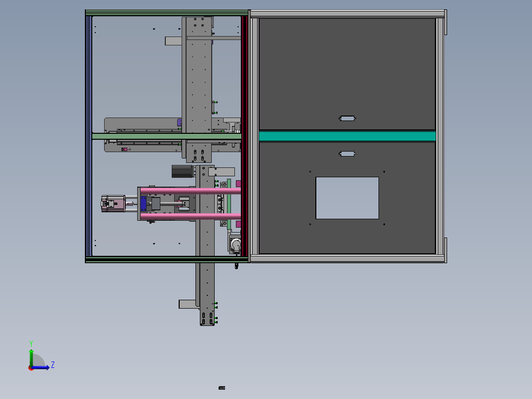Select the handle on the lower dark panel
This screenshot has width=532, height=399.
[x=347, y=154]
